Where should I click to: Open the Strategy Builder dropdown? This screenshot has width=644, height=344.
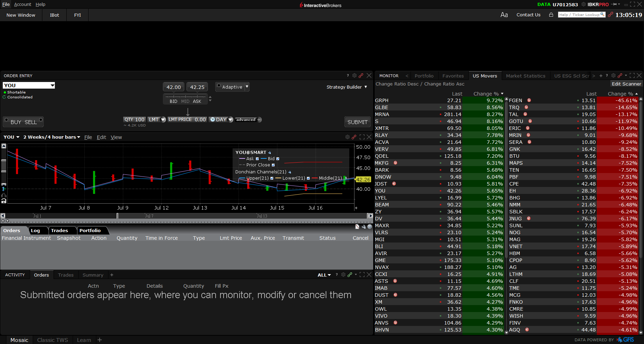[366, 87]
